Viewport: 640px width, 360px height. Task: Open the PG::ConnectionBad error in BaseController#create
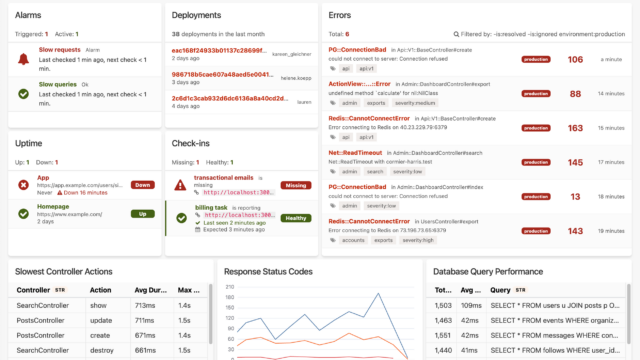357,50
